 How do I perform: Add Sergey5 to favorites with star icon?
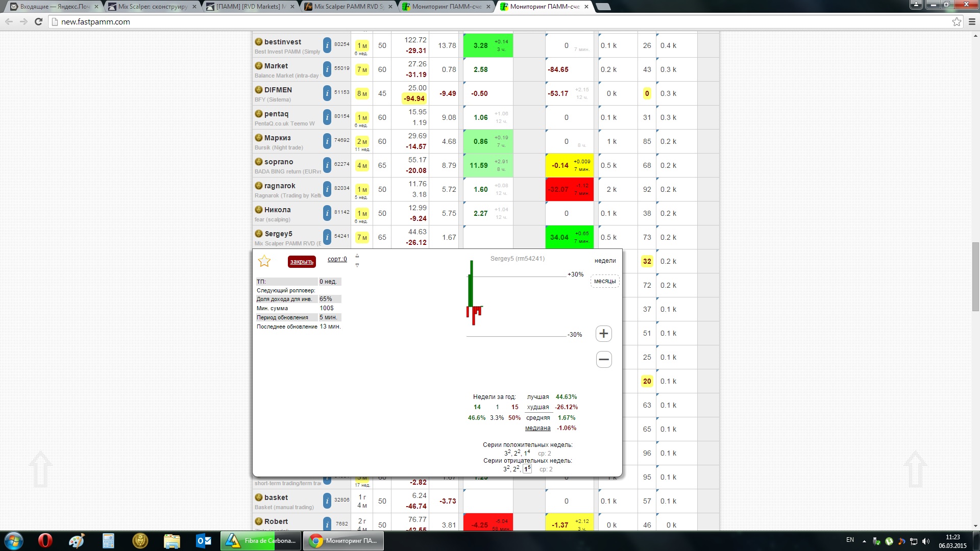(264, 261)
